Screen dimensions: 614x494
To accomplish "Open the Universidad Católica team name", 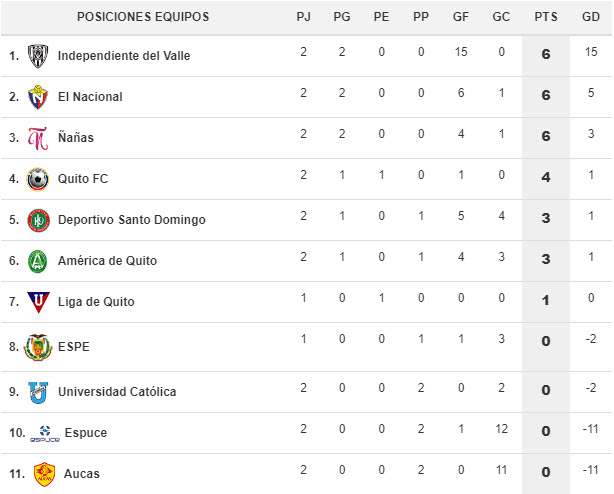I will (x=117, y=392).
